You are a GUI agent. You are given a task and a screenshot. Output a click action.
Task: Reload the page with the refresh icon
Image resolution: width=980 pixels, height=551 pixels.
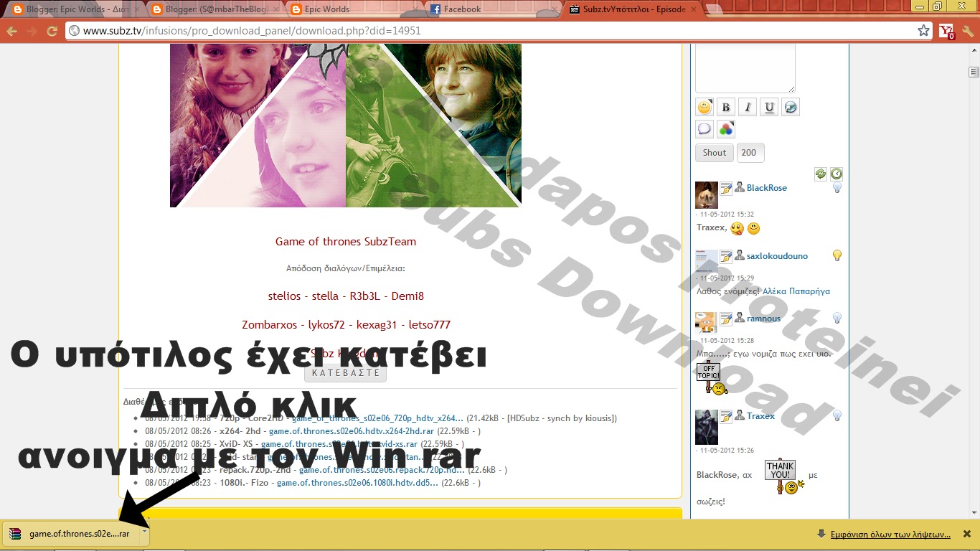click(52, 31)
